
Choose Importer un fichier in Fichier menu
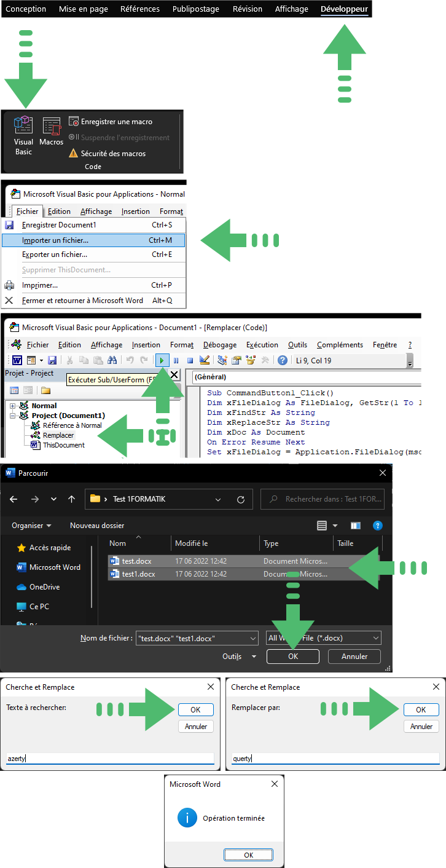pos(93,240)
